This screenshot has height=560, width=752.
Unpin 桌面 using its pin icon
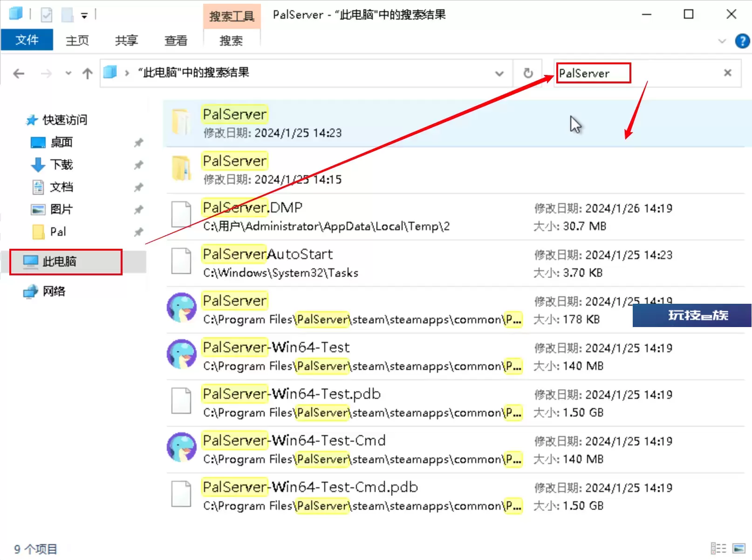click(x=138, y=143)
